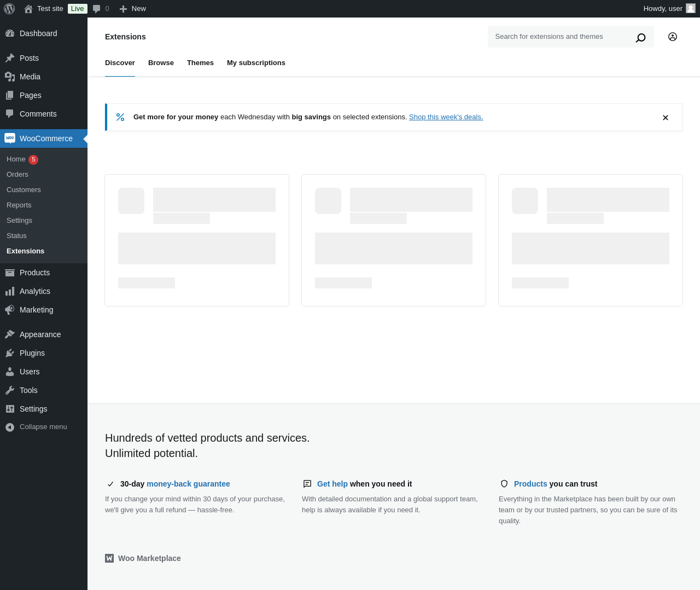Click the plus New icon in admin bar
The image size is (700, 590).
click(124, 9)
